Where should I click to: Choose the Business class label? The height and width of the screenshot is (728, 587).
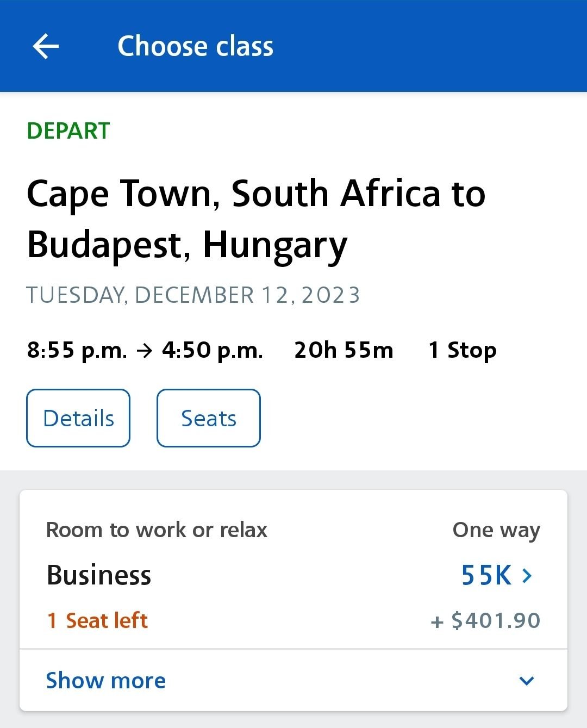pyautogui.click(x=99, y=575)
